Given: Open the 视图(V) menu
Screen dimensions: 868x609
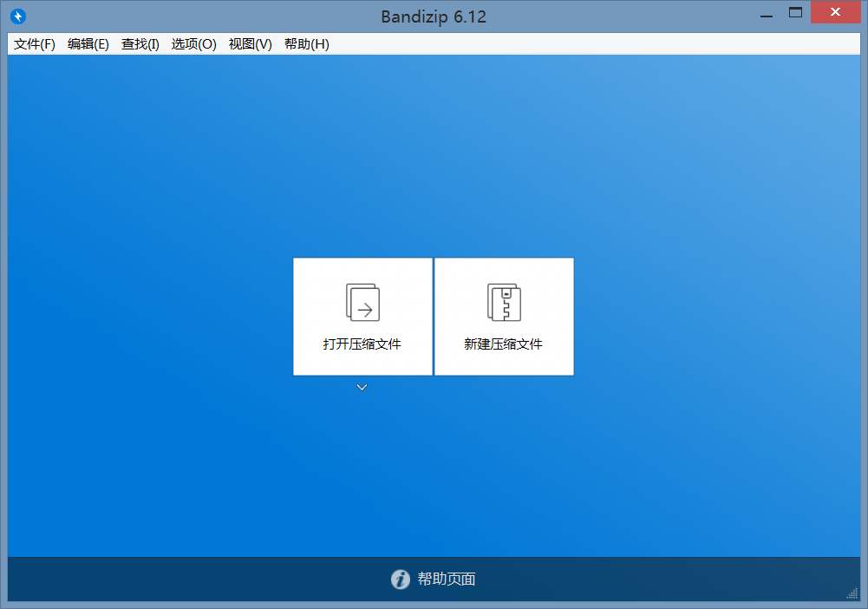Looking at the screenshot, I should tap(251, 43).
